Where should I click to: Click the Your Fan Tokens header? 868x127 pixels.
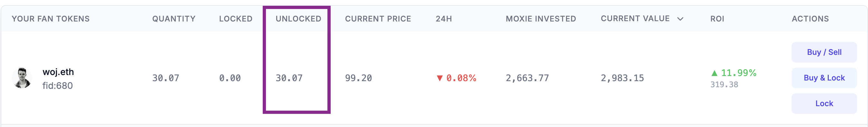pos(51,19)
